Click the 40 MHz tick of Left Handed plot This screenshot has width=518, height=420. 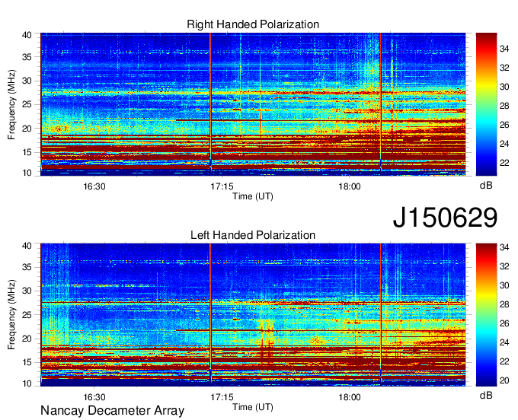pos(27,246)
